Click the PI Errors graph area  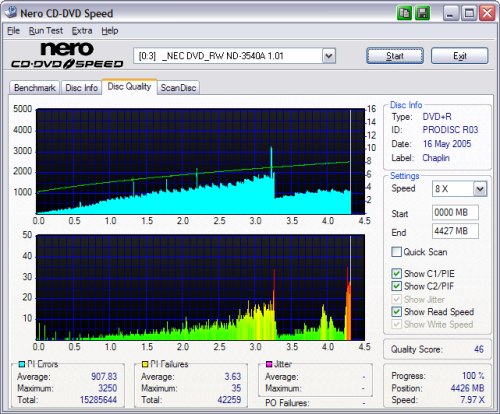click(x=200, y=161)
